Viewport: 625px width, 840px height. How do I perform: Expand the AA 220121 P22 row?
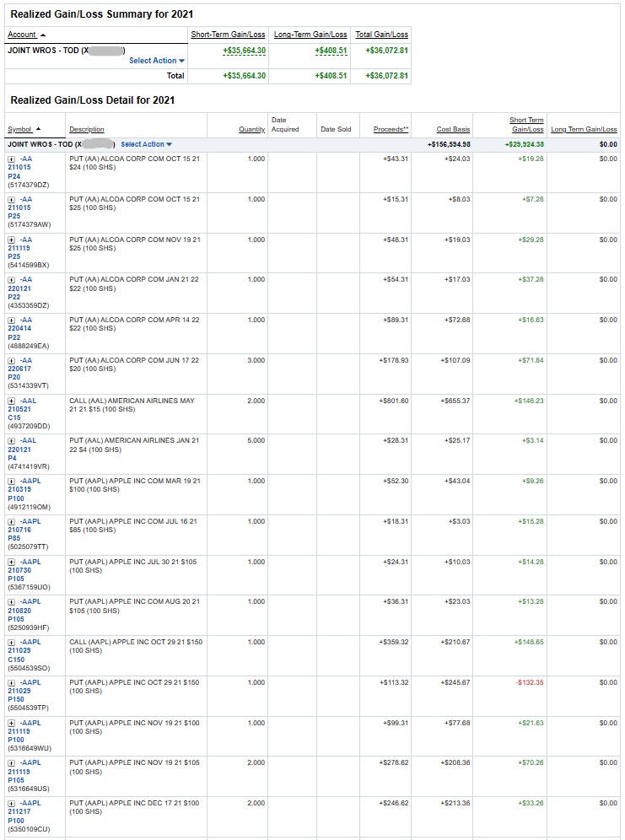pos(11,280)
